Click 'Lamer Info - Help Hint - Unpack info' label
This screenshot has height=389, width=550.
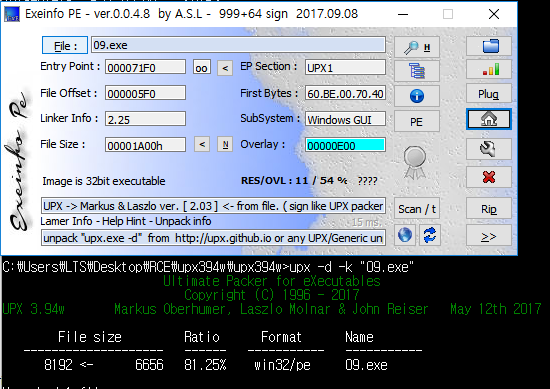126,221
